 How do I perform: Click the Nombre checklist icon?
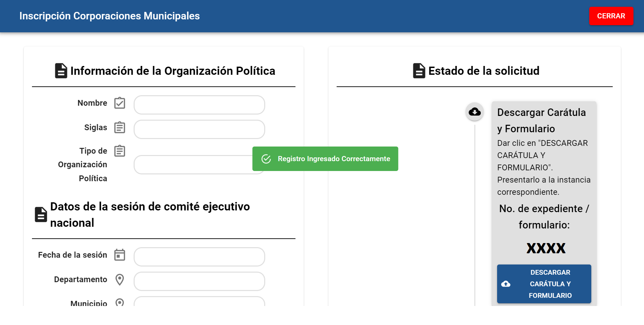click(120, 103)
